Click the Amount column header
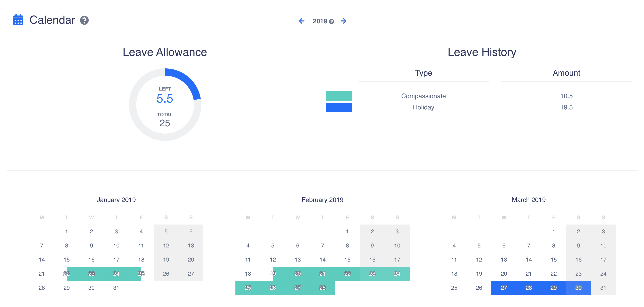The image size is (644, 307). pyautogui.click(x=566, y=73)
